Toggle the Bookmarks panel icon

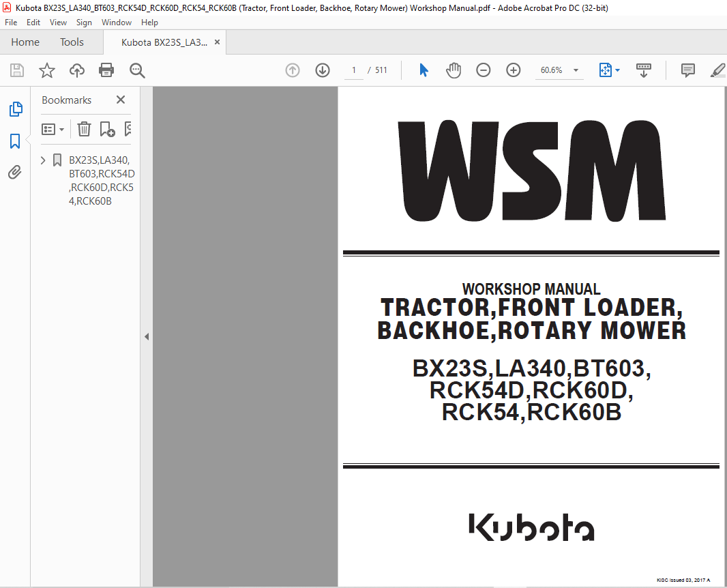pos(15,141)
